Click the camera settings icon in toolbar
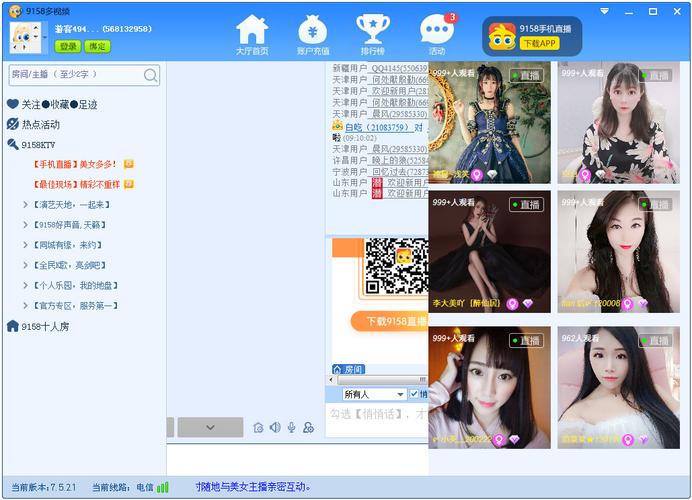Viewport: 692px width, 500px height. pyautogui.click(x=259, y=427)
